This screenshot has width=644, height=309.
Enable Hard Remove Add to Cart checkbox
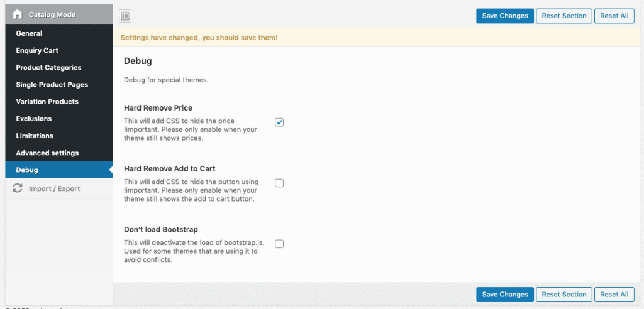pos(279,183)
